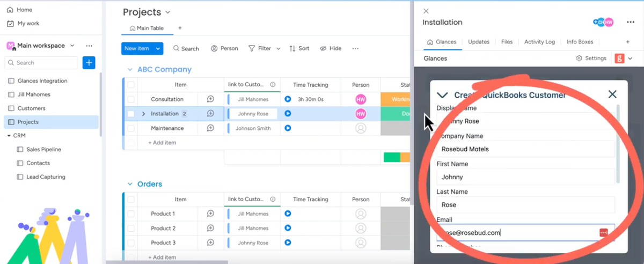Open the New item dropdown arrow
This screenshot has width=644, height=264.
[x=158, y=48]
